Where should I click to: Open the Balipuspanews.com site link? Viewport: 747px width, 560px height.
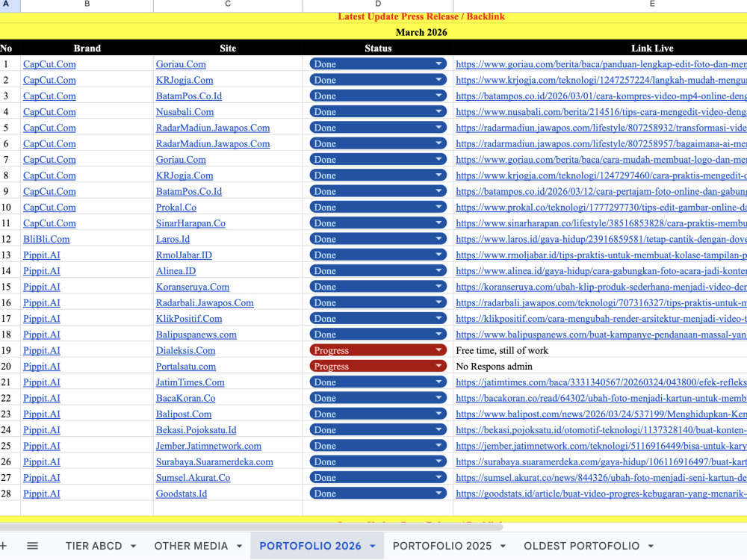click(x=196, y=335)
